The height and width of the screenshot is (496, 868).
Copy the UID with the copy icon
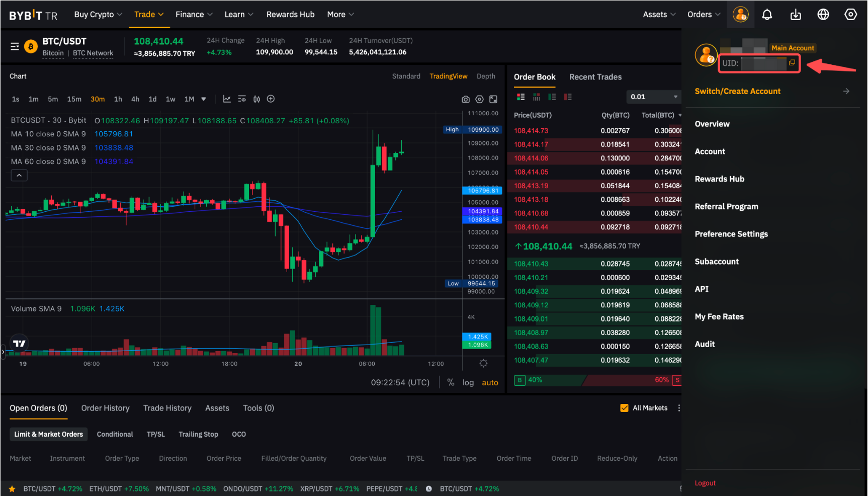tap(792, 63)
